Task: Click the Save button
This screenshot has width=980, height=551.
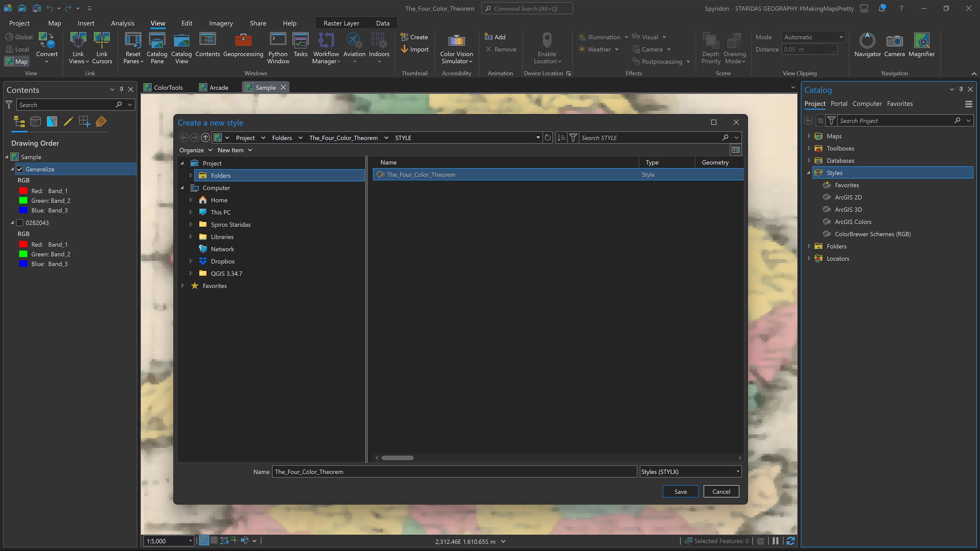Action: click(680, 491)
